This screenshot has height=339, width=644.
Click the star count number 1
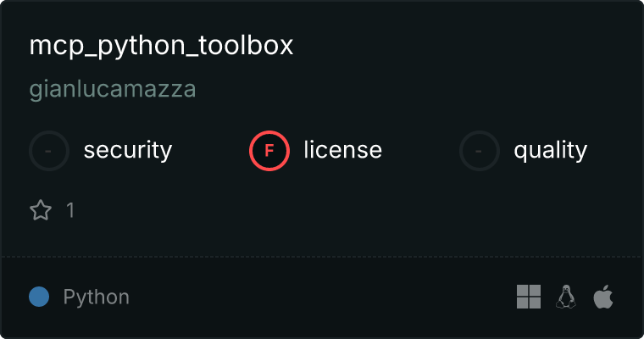point(70,210)
